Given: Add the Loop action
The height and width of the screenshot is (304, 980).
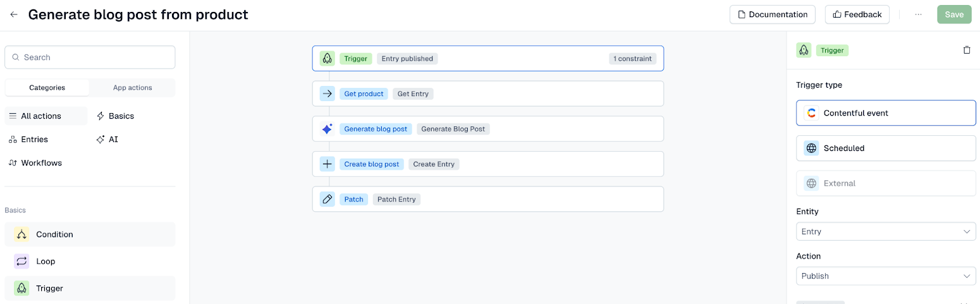Looking at the screenshot, I should (90, 261).
